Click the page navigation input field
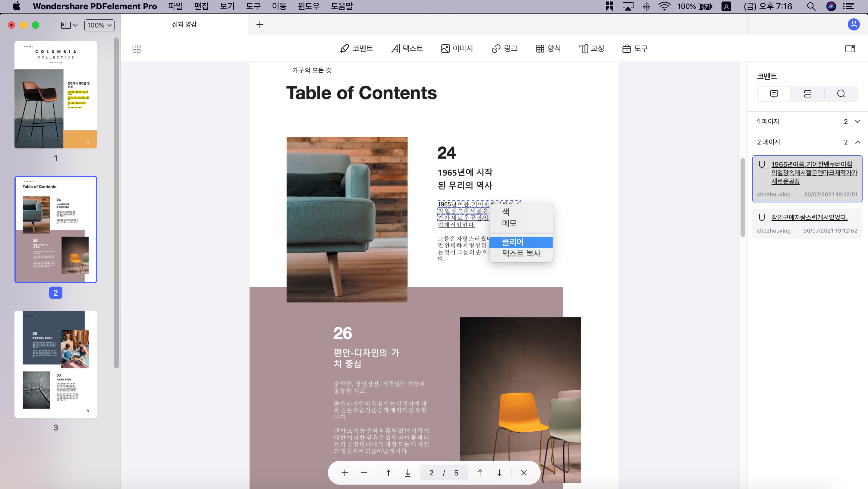The height and width of the screenshot is (489, 868). [x=431, y=473]
